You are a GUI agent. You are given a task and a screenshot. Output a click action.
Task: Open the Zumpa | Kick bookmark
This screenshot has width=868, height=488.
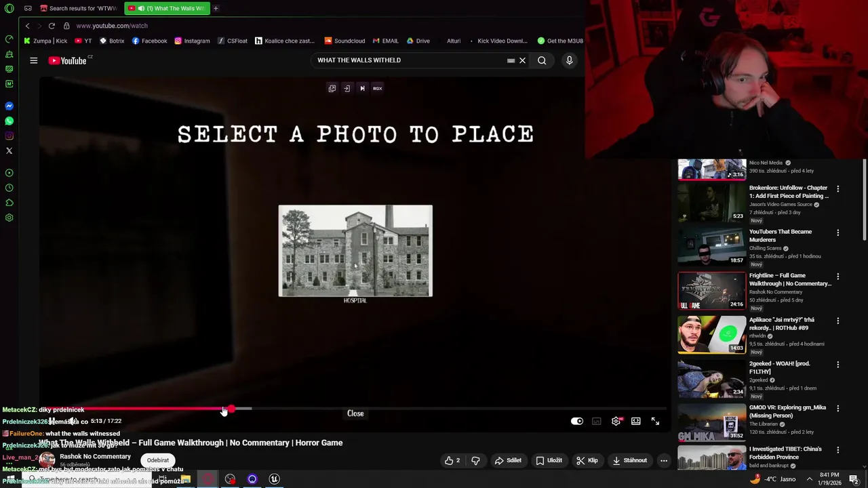coord(45,41)
